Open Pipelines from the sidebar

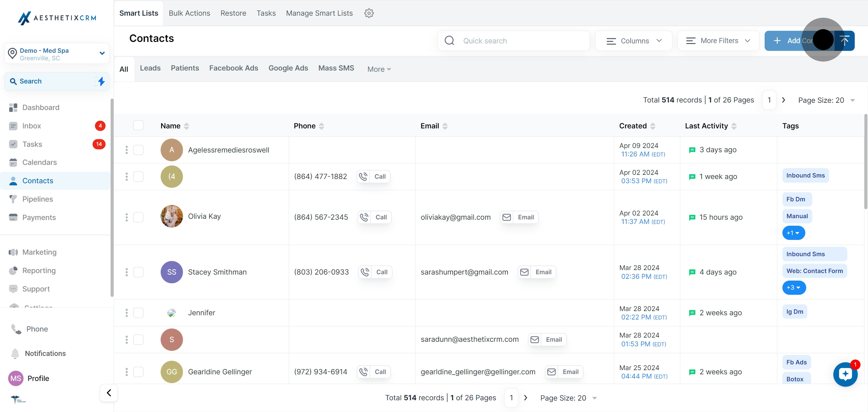pos(37,199)
